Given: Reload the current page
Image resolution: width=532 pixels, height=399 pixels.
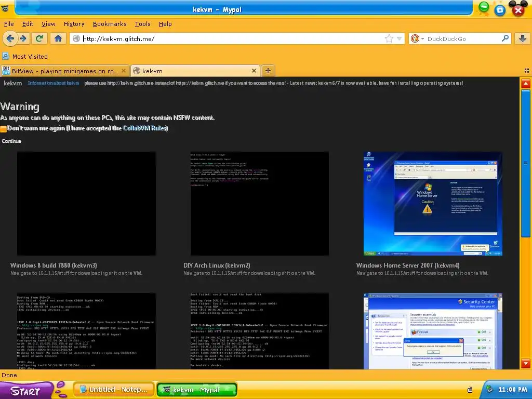Looking at the screenshot, I should pos(39,38).
